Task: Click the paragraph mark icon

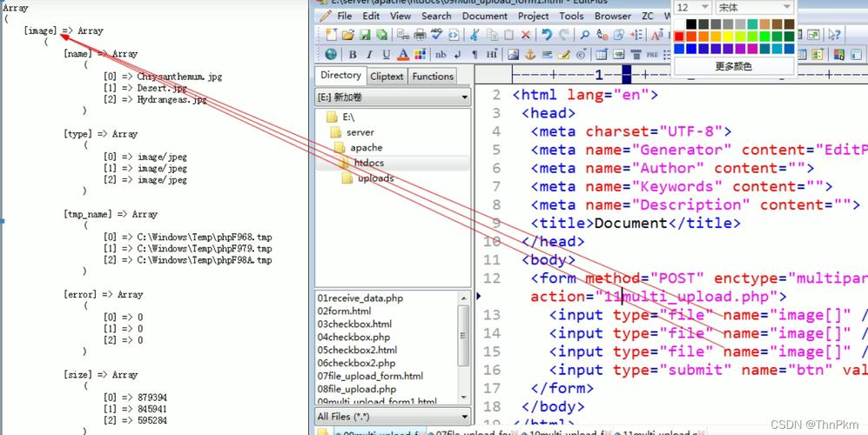Action: coord(475,54)
